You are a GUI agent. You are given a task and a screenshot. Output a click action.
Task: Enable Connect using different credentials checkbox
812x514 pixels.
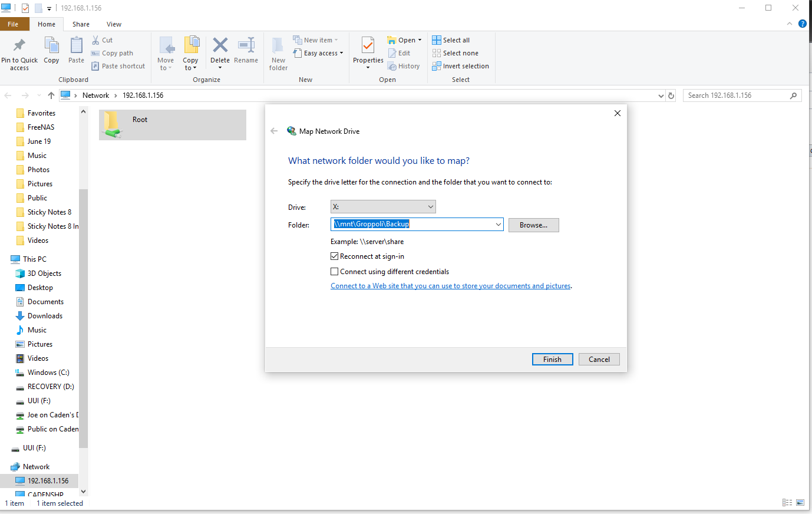click(335, 272)
